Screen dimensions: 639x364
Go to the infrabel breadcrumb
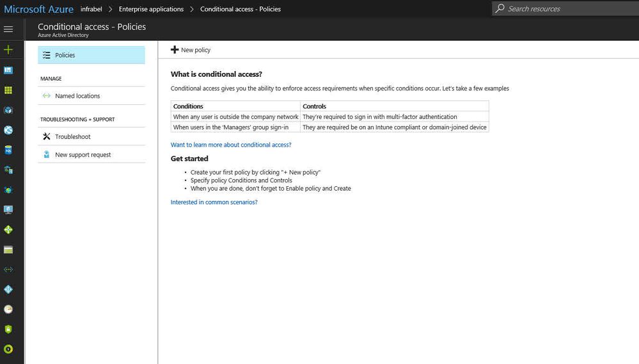(x=91, y=9)
